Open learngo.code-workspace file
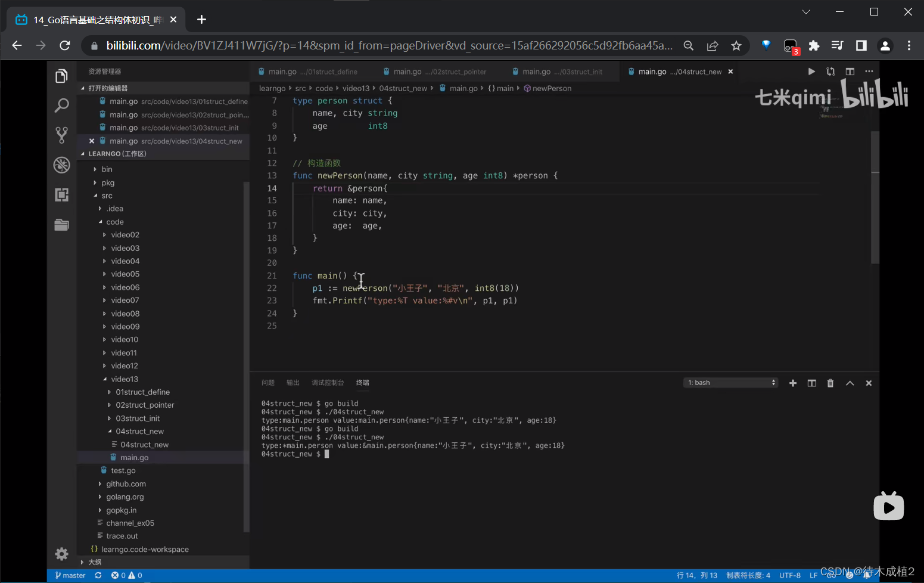This screenshot has width=924, height=583. pyautogui.click(x=145, y=550)
